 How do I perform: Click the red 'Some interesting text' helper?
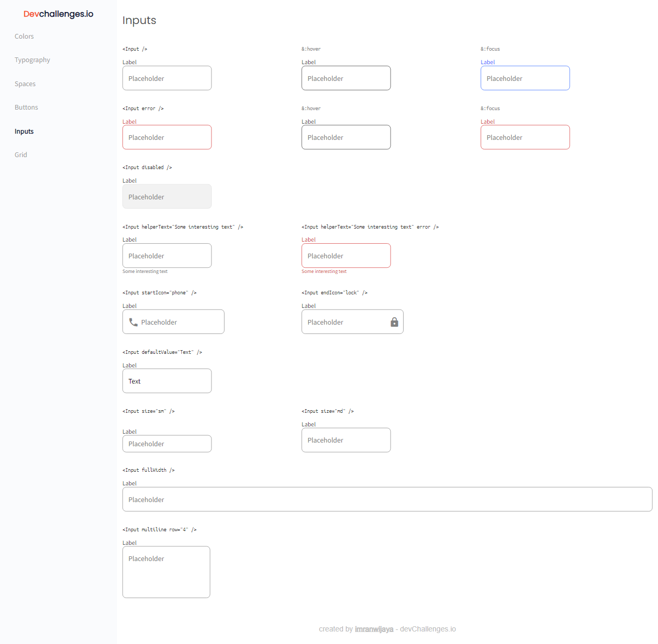pos(324,271)
